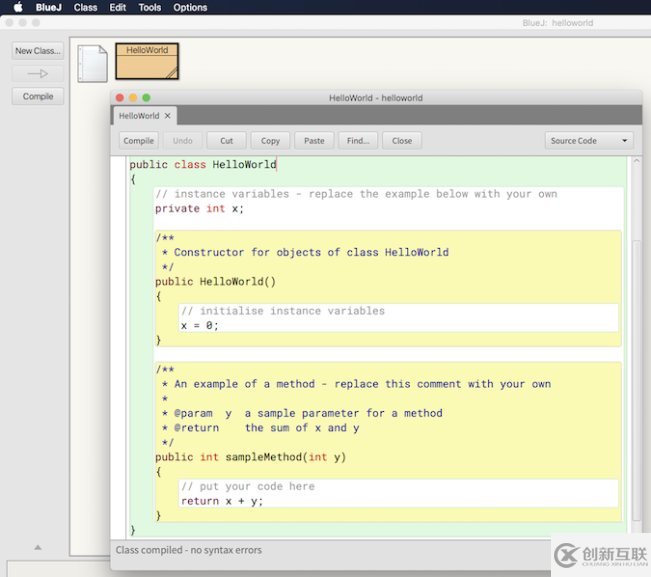Screen dimensions: 651x577
Task: Open the Options menu
Action: click(190, 7)
